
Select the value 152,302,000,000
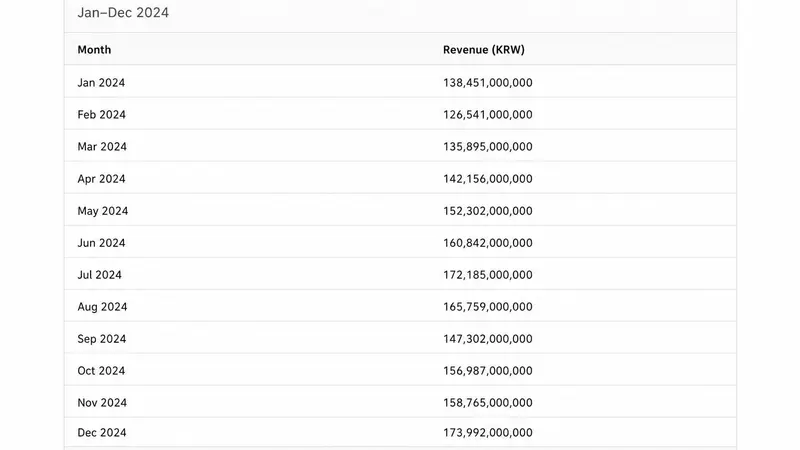click(x=488, y=211)
